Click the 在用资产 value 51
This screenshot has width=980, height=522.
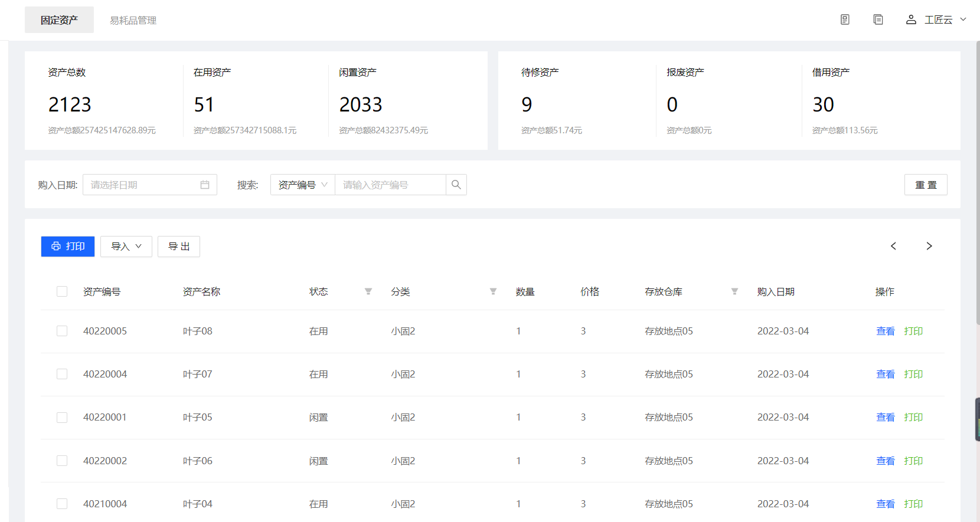[204, 104]
